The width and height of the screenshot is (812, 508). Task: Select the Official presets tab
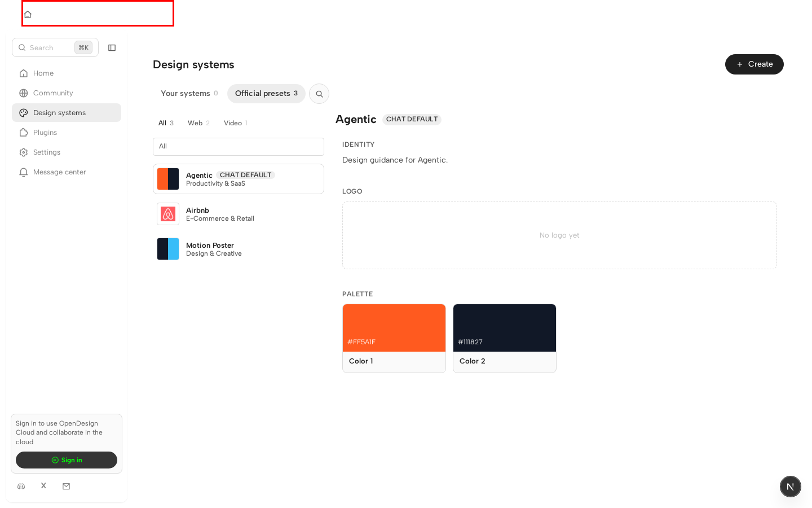click(266, 94)
